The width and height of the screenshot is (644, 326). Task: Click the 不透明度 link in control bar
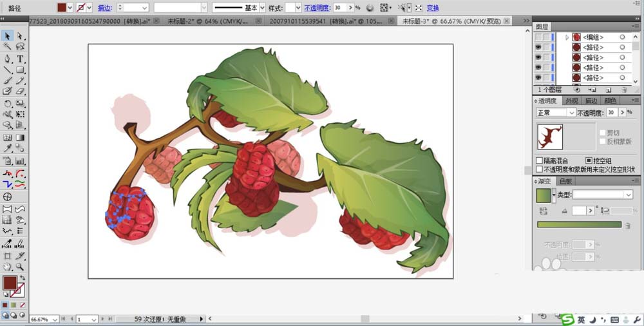point(317,8)
